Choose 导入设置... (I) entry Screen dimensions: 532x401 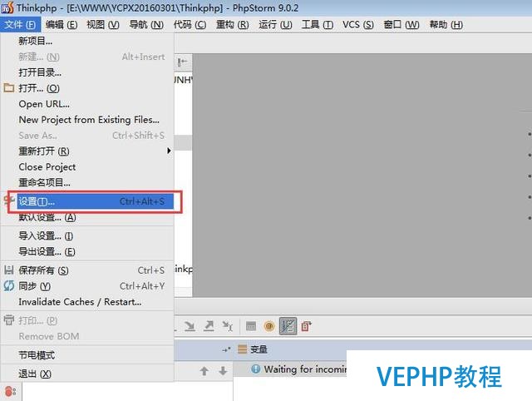(x=87, y=236)
